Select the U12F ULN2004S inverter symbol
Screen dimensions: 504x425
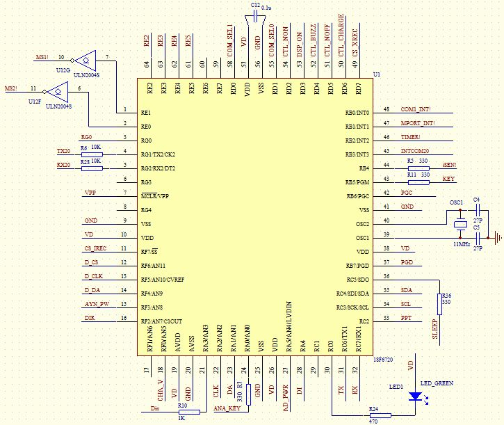58,92
